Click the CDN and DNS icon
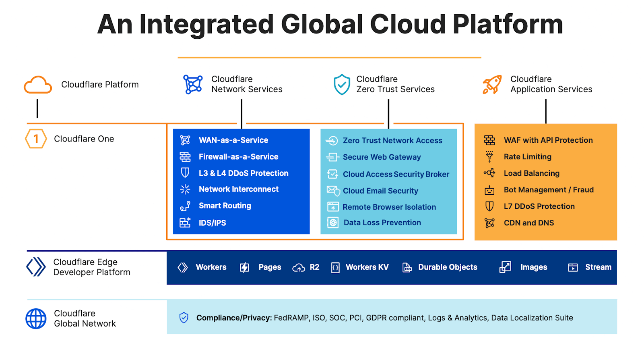 tap(489, 223)
